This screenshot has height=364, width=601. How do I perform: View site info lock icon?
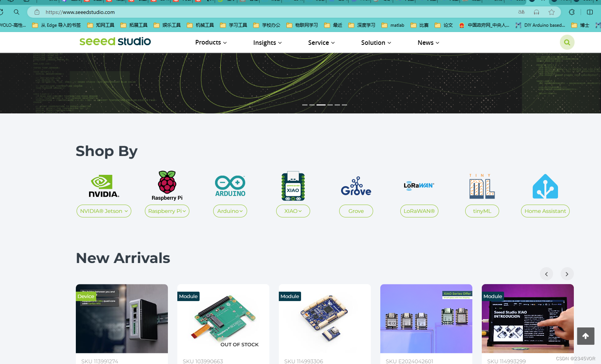click(x=37, y=12)
